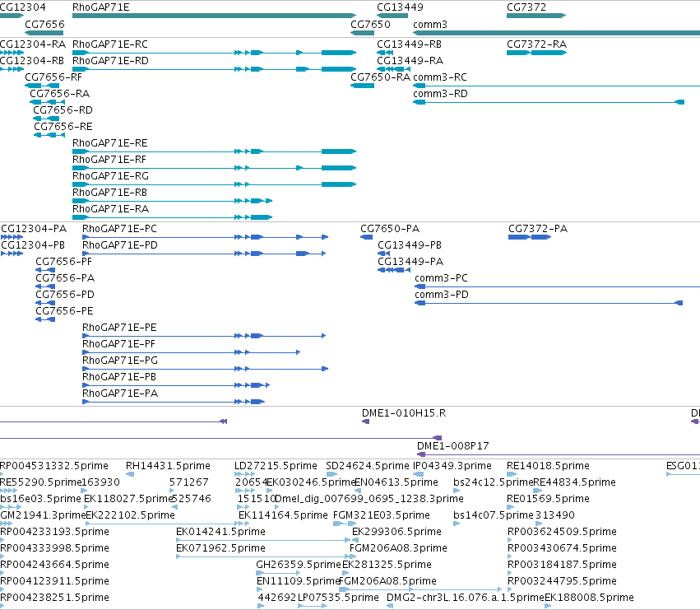Click EST RP003624509.5prime label
700x610 pixels.
point(562,532)
